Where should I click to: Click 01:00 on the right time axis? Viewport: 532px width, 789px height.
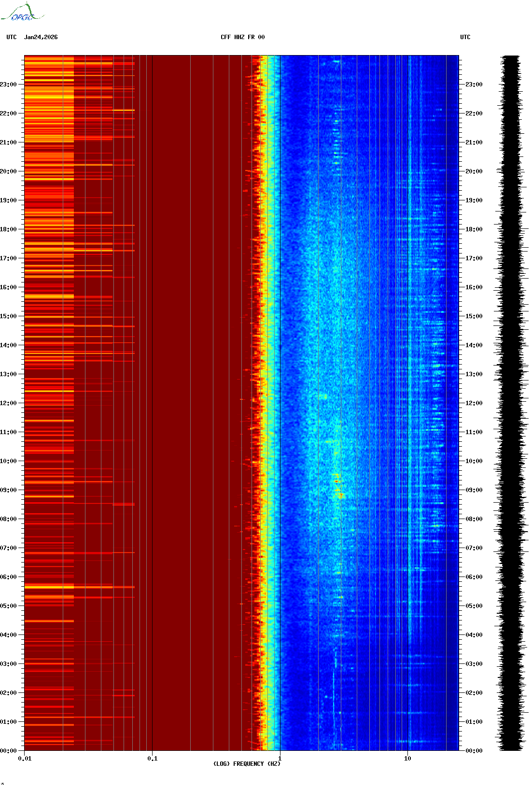(x=474, y=722)
